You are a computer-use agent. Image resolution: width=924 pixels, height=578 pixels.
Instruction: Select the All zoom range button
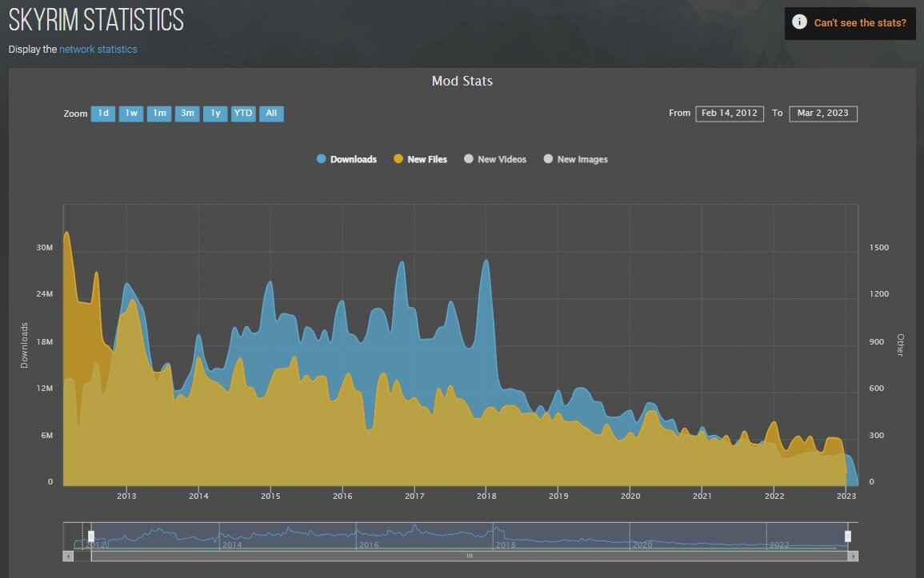pos(271,114)
